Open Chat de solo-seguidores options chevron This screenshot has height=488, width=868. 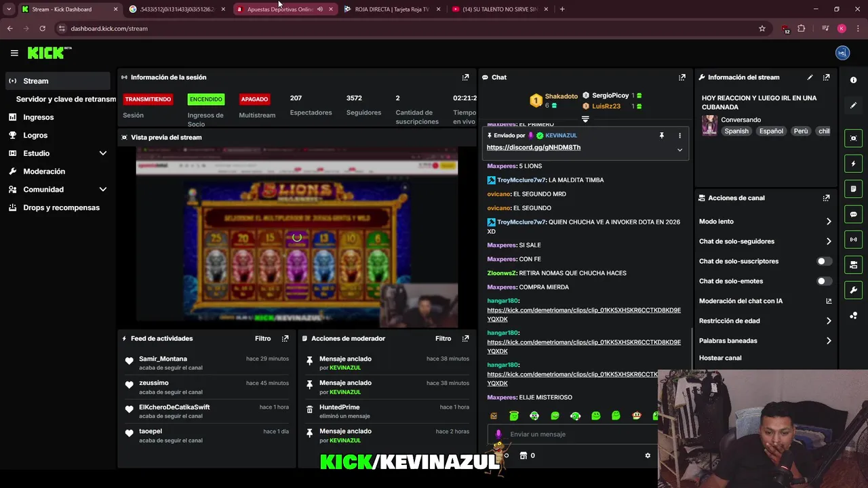pyautogui.click(x=829, y=241)
